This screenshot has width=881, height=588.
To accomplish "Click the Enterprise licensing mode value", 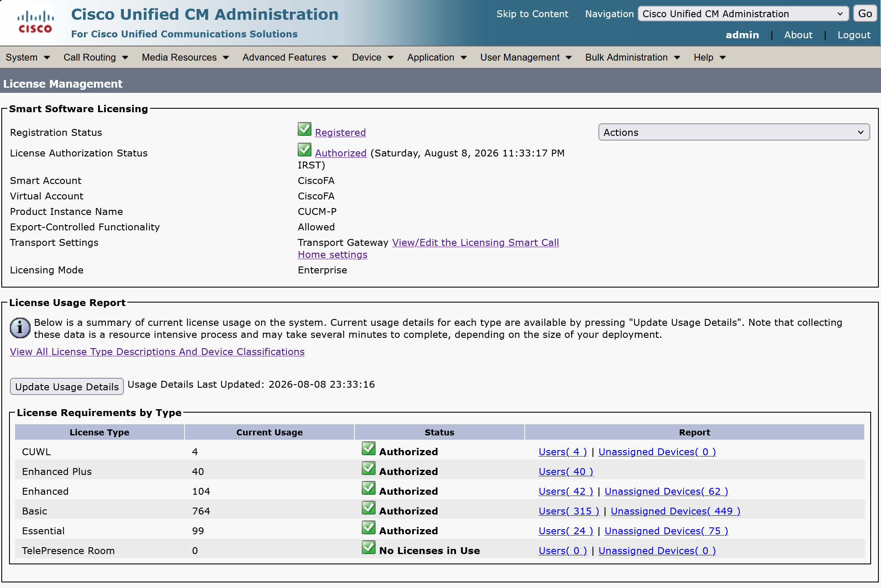I will click(322, 270).
